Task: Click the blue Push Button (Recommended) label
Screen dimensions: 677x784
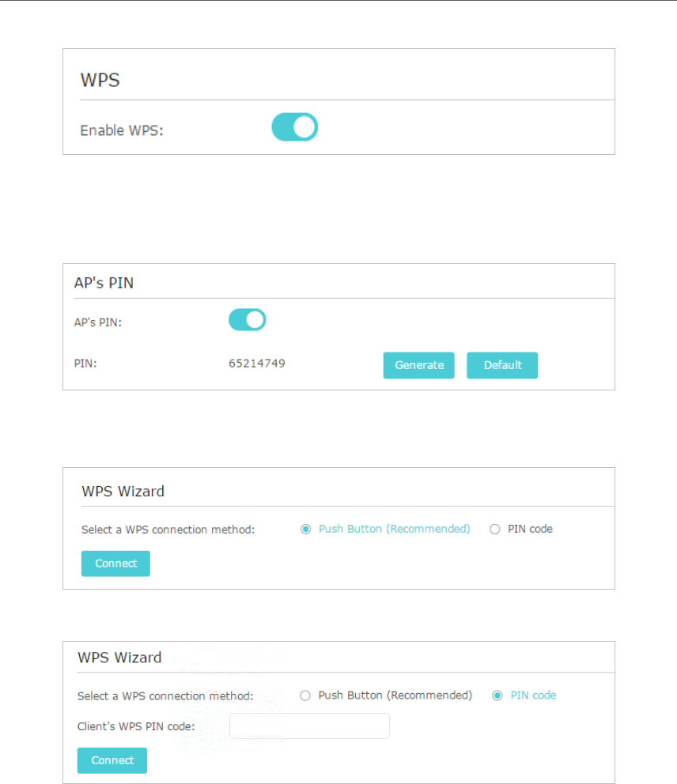Action: (x=394, y=529)
